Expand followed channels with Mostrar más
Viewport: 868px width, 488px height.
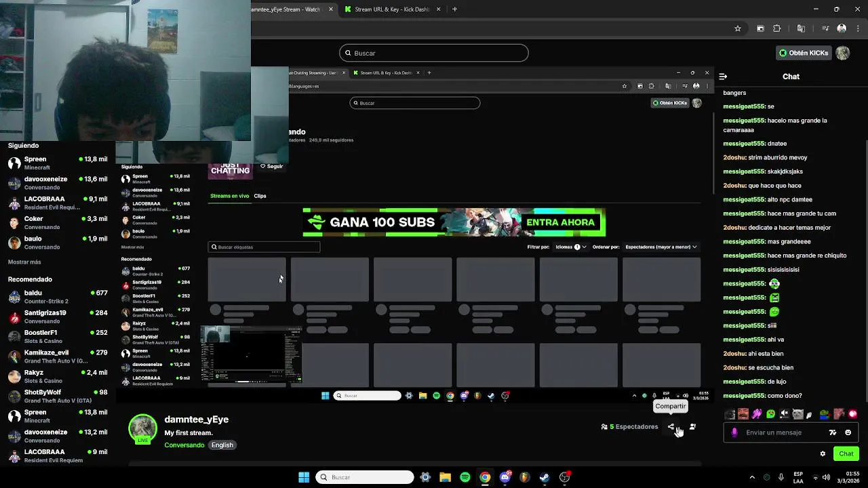coord(24,262)
